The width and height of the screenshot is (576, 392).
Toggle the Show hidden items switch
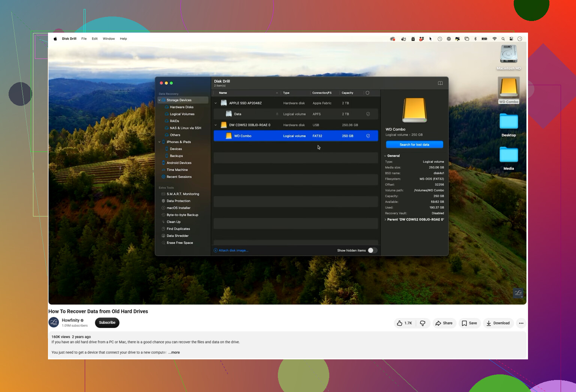pos(372,251)
